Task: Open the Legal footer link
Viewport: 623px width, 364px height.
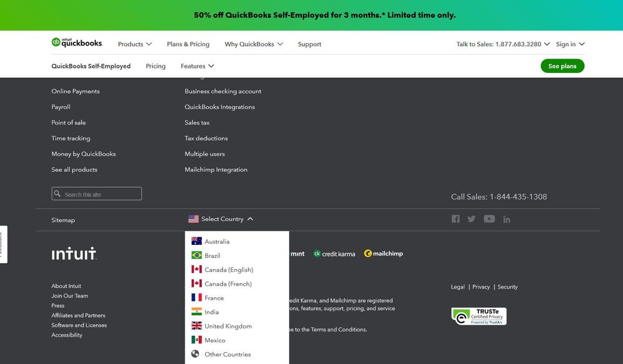Action: pos(458,287)
